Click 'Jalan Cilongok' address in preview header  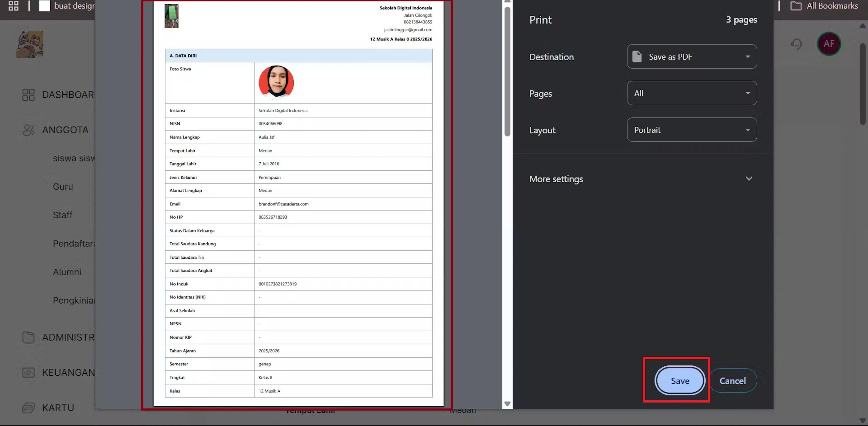(418, 15)
